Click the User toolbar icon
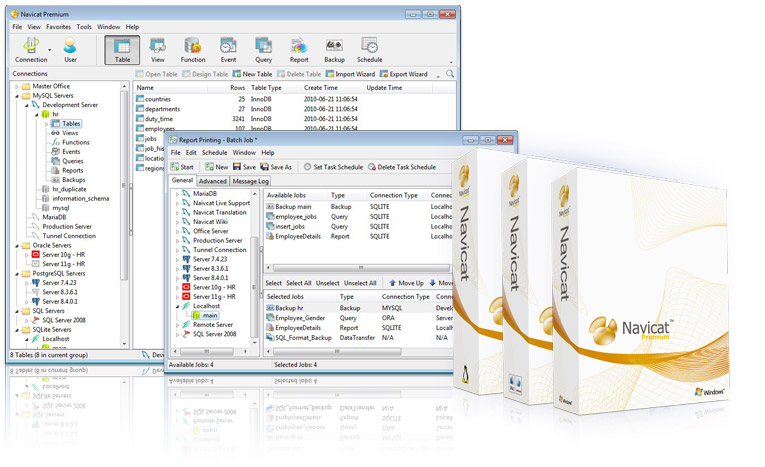Image resolution: width=765 pixels, height=467 pixels. (x=70, y=49)
